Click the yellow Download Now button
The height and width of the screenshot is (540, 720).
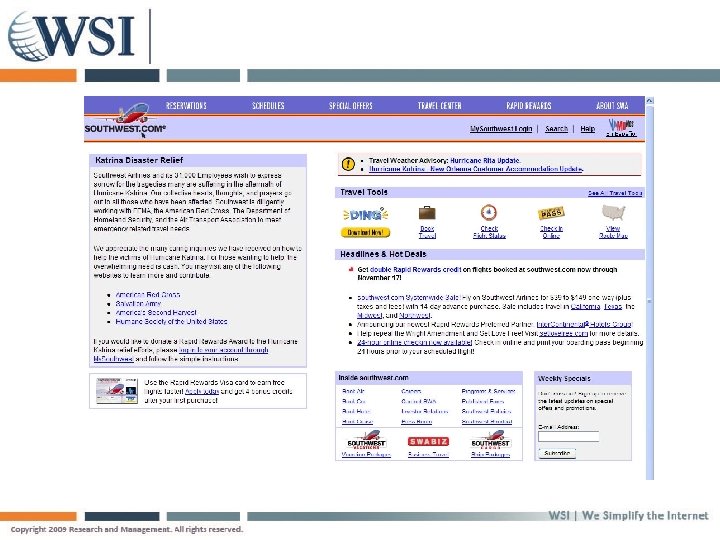366,232
